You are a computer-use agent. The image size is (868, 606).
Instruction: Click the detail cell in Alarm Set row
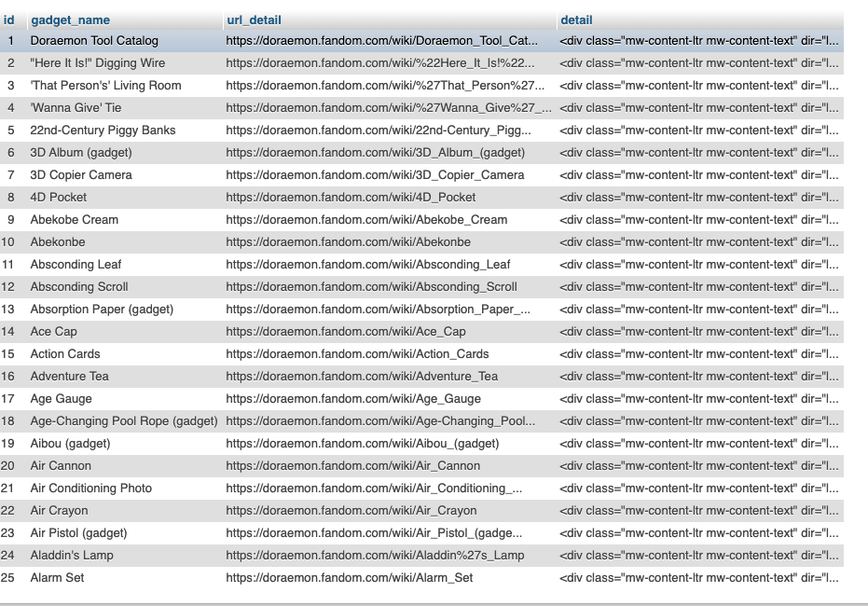tap(699, 578)
